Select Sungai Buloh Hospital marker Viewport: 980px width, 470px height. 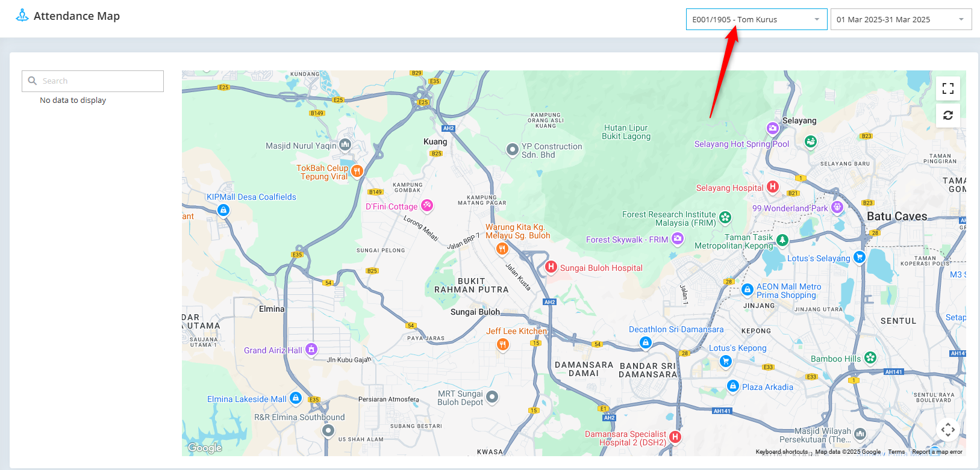(x=551, y=267)
